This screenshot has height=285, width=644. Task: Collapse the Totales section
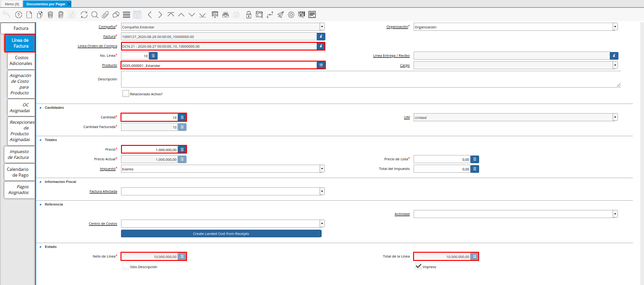40,140
